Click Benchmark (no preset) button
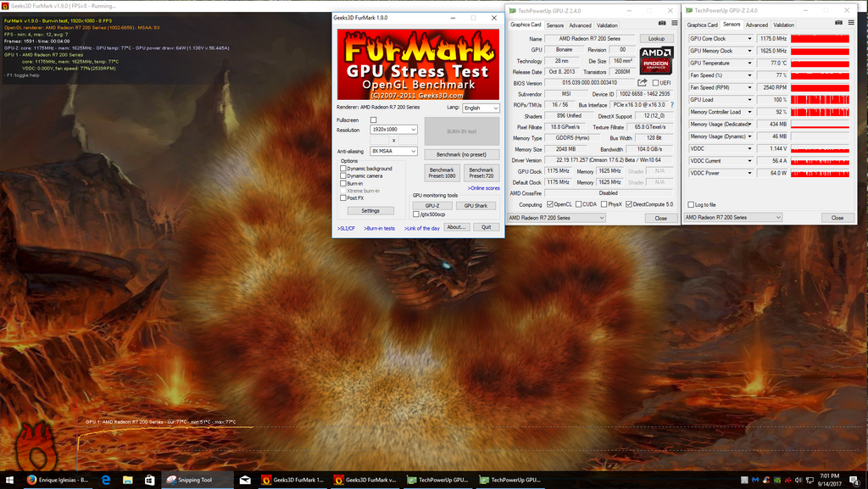The image size is (868, 489). click(x=462, y=154)
